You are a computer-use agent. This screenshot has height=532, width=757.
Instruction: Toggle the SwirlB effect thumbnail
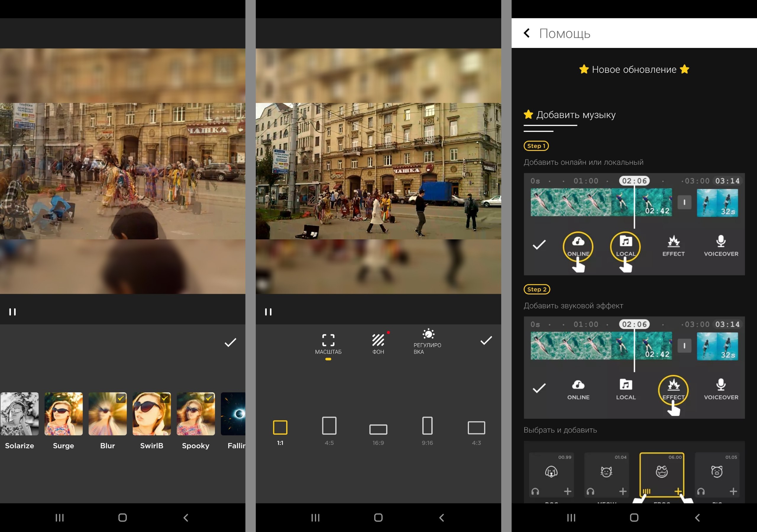tap(152, 414)
